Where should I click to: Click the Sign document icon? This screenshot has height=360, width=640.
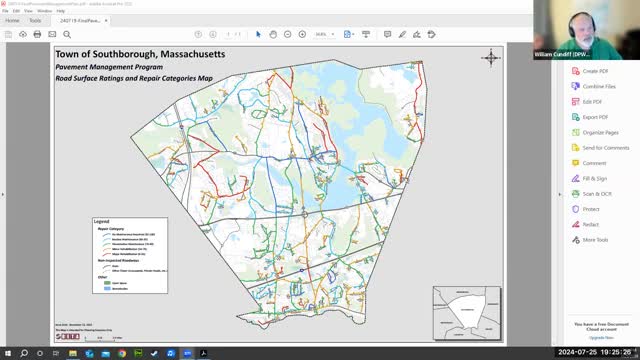pos(417,34)
